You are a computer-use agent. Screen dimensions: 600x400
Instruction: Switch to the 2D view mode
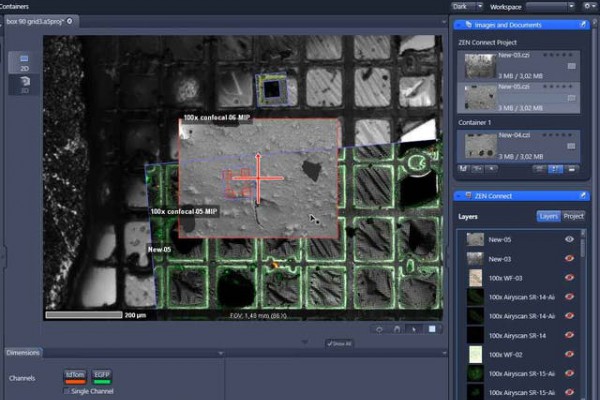(24, 63)
